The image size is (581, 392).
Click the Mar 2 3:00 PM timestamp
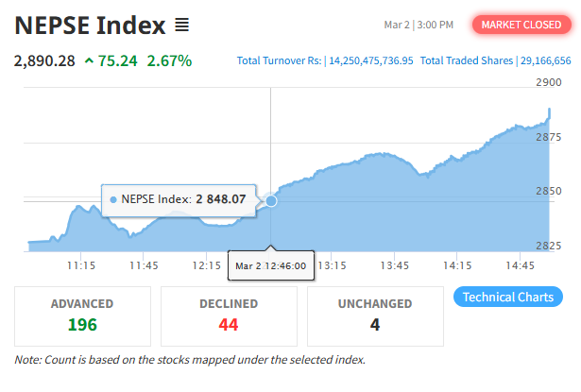point(419,25)
